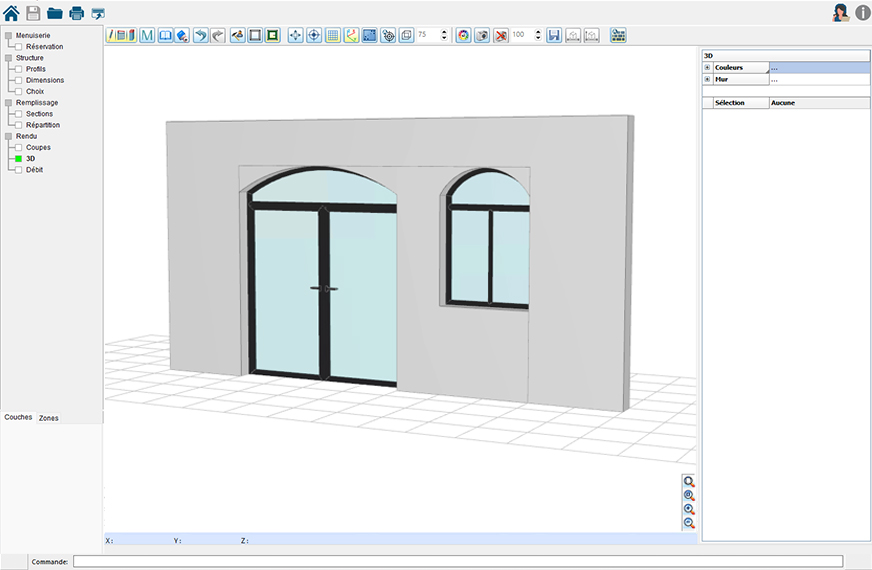Click the grid display toolbar icon
Image resolution: width=872 pixels, height=570 pixels.
pyautogui.click(x=333, y=35)
